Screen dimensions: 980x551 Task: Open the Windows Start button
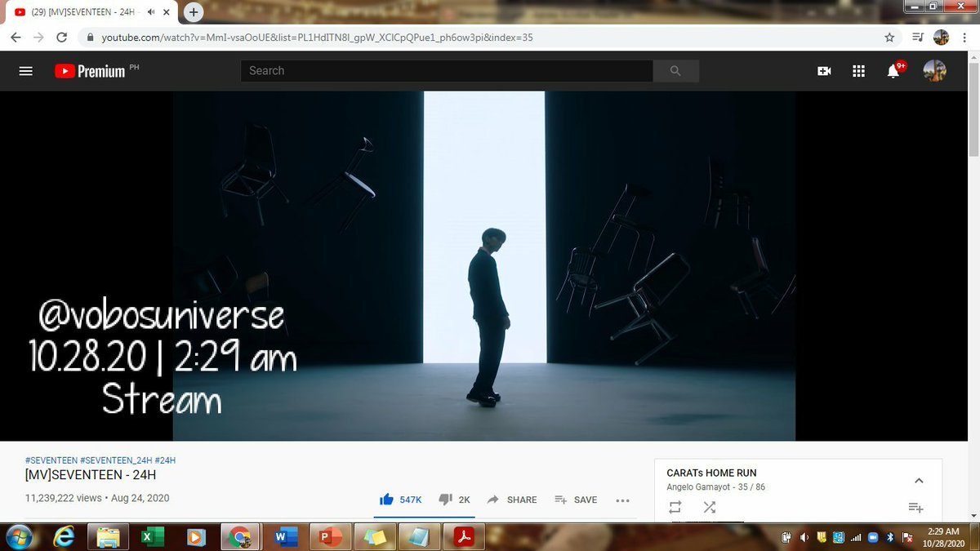pos(19,536)
